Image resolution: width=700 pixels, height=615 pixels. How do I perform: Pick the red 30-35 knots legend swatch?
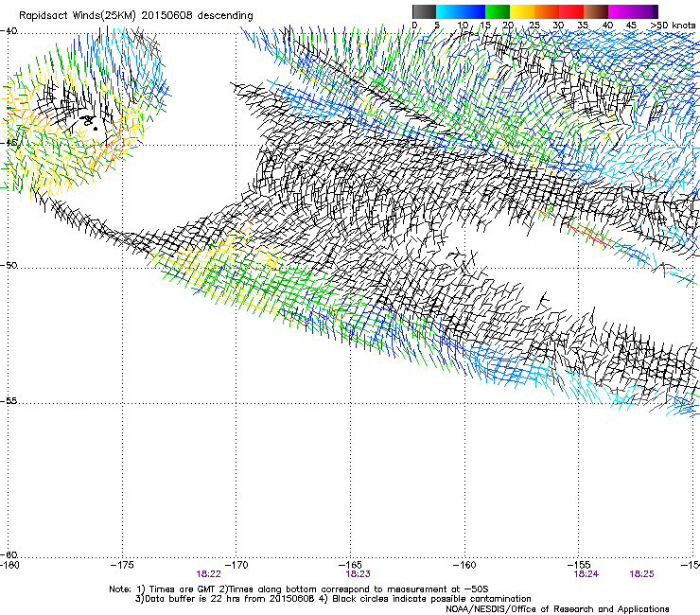coord(571,11)
